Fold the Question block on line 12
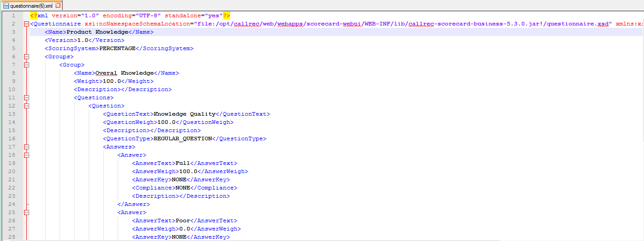644x241 pixels. point(26,106)
